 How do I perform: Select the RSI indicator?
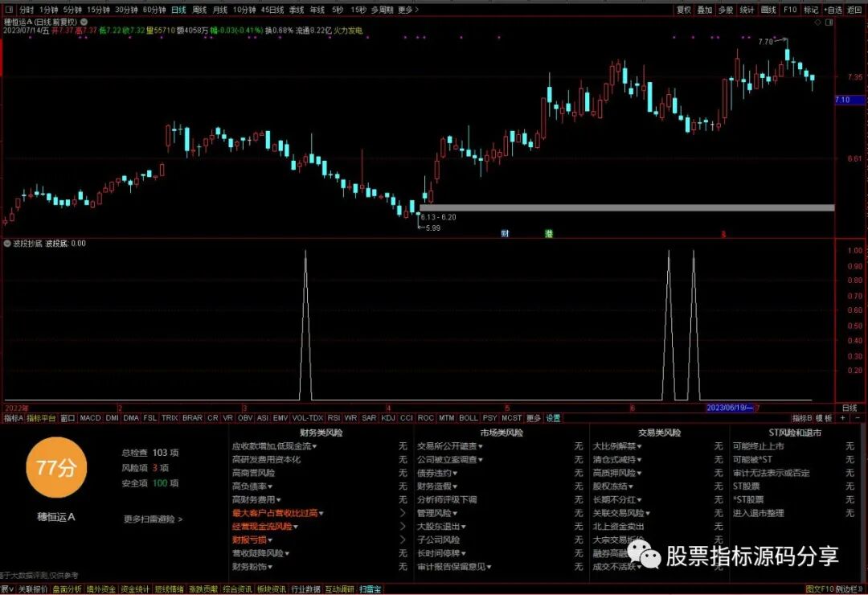tap(334, 418)
